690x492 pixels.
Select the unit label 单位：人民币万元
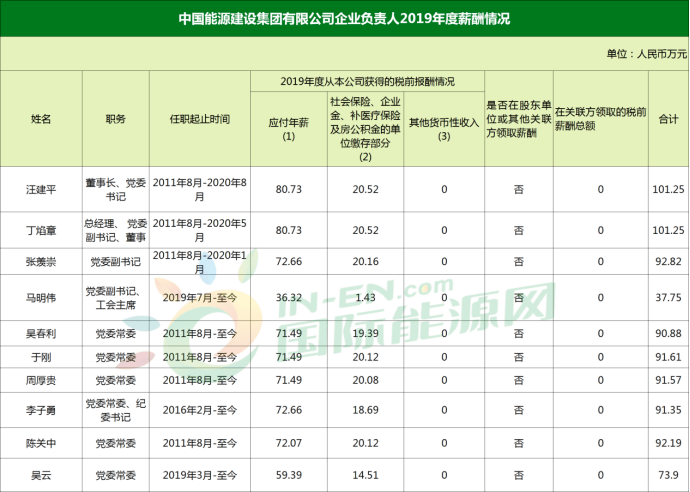pyautogui.click(x=646, y=54)
